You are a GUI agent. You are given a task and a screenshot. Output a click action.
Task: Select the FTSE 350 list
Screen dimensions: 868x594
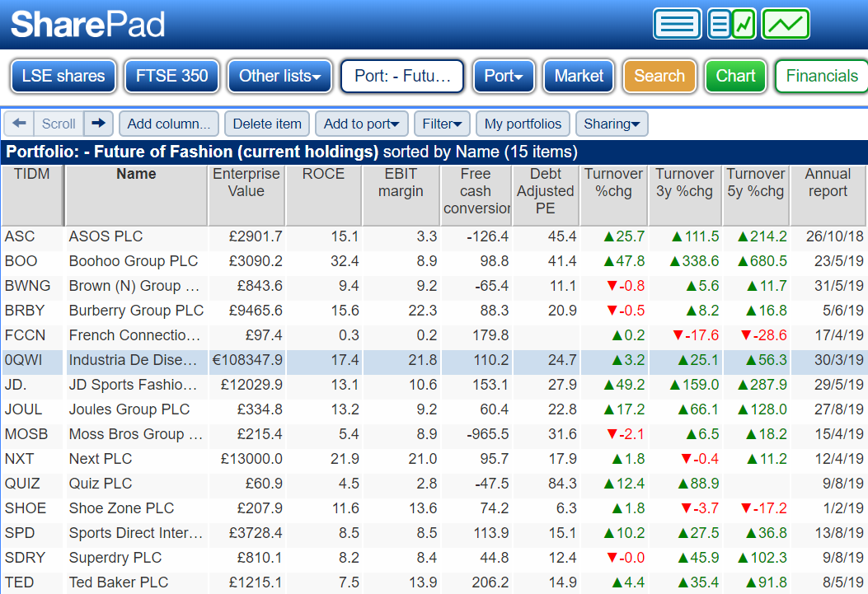coord(171,76)
